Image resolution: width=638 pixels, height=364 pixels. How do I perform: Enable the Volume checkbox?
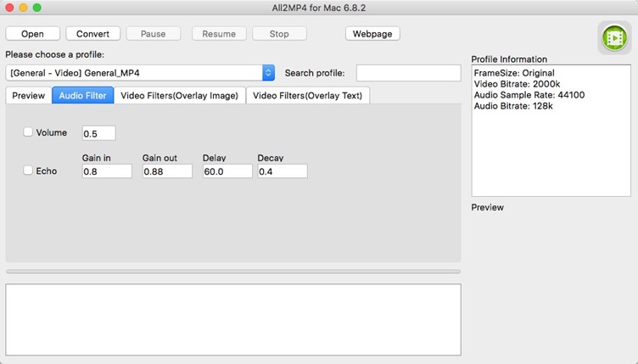click(x=28, y=132)
